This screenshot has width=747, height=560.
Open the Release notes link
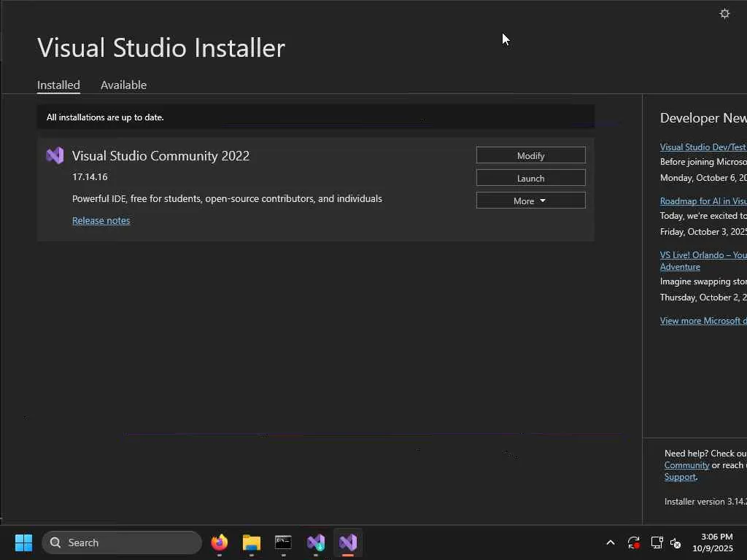coord(101,220)
